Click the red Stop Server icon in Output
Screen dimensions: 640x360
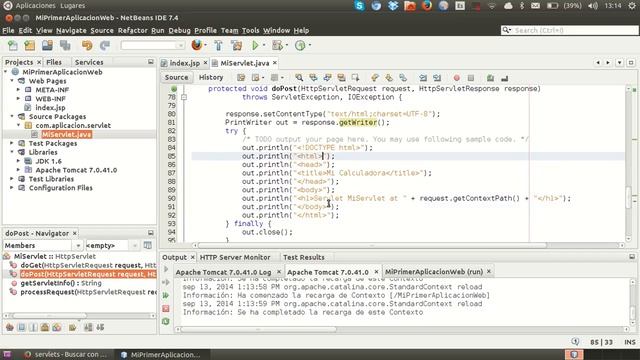point(166,309)
